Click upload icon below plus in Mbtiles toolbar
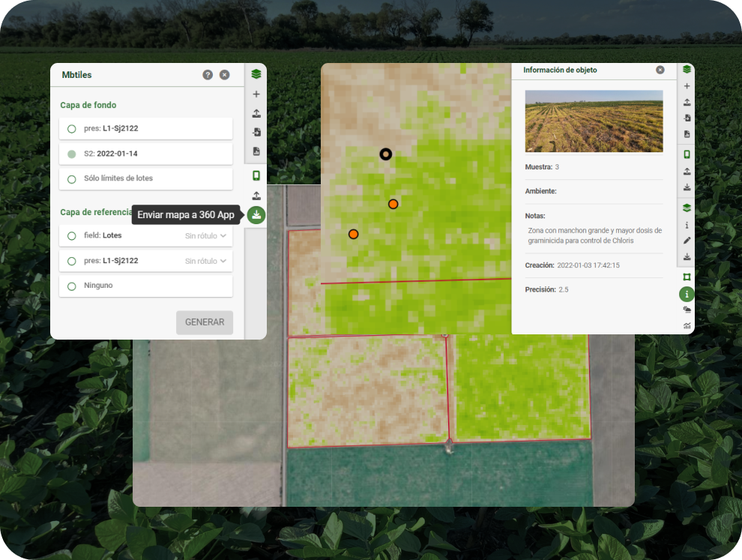Image resolution: width=742 pixels, height=560 pixels. click(256, 114)
